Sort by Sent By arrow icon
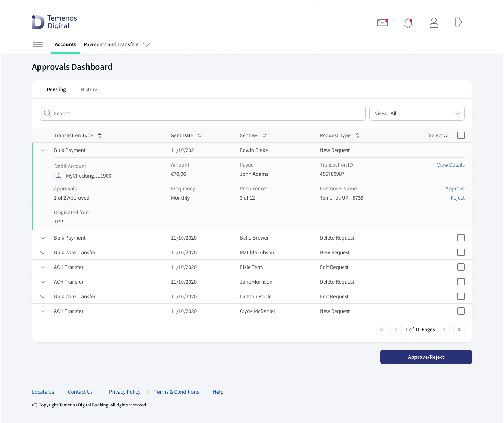Image resolution: width=504 pixels, height=423 pixels. pos(264,135)
